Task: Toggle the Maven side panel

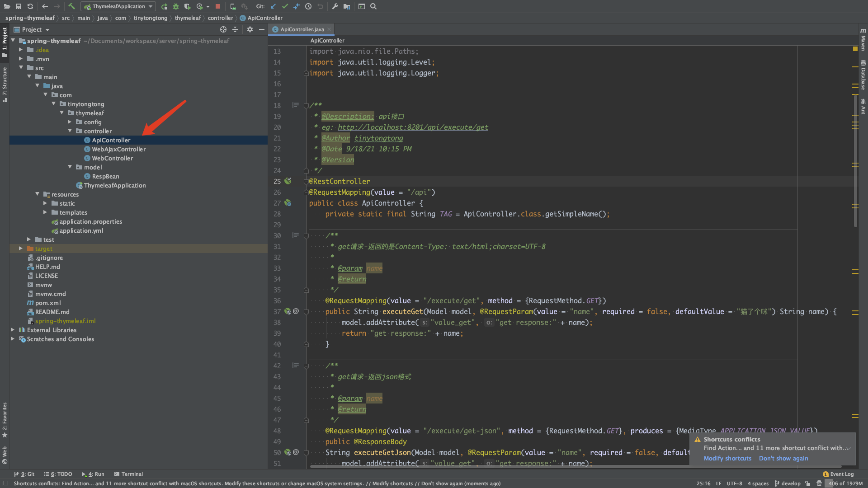Action: point(863,40)
